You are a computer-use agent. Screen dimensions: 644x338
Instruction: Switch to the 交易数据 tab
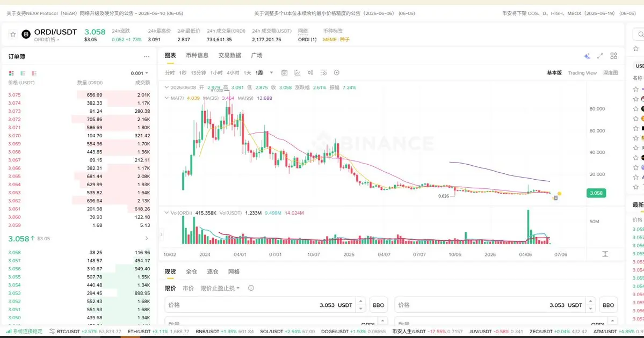point(229,55)
